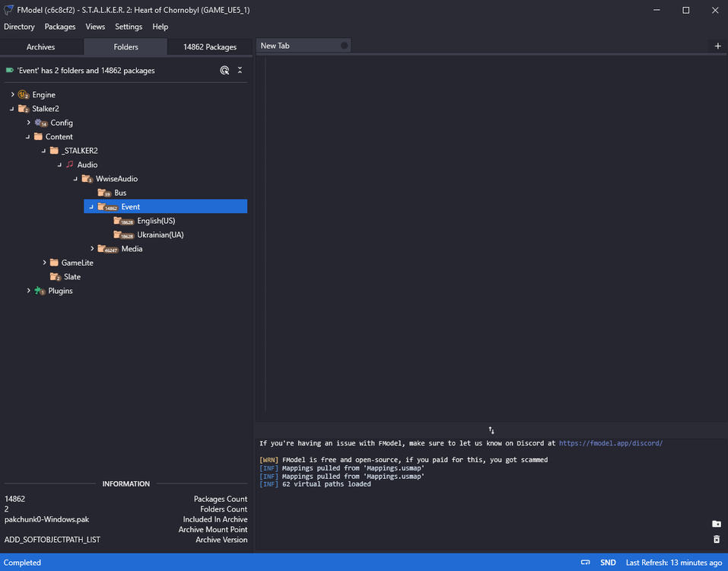
Task: Clear the log with trash icon
Action: tap(717, 539)
